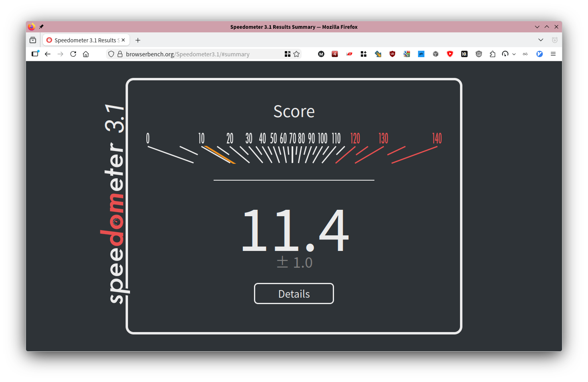Bookmark this page with the star icon
This screenshot has height=382, width=588.
(296, 54)
